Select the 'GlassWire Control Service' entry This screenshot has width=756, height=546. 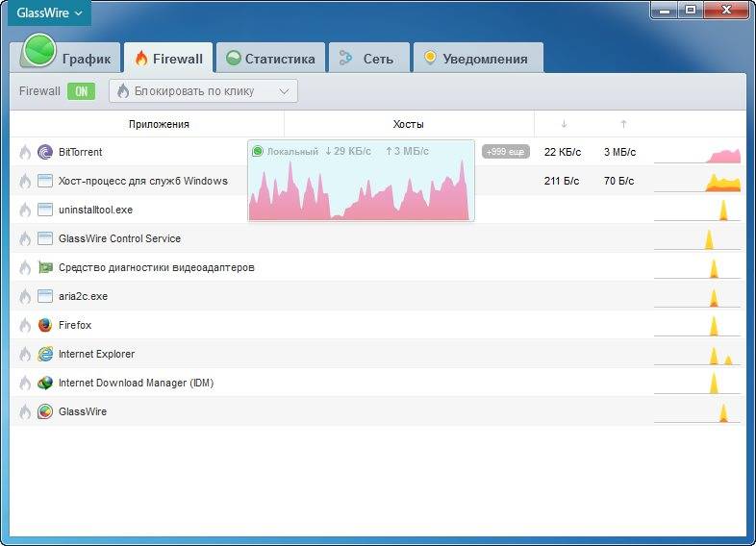pyautogui.click(x=119, y=238)
